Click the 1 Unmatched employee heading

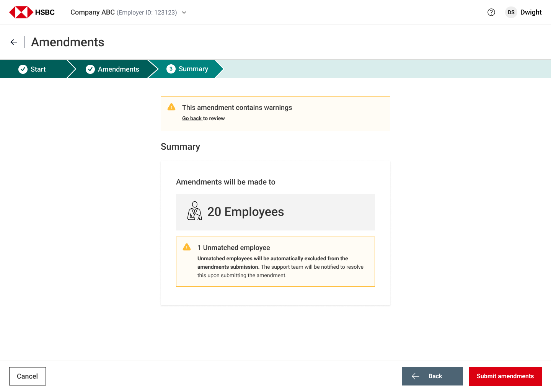[234, 248]
